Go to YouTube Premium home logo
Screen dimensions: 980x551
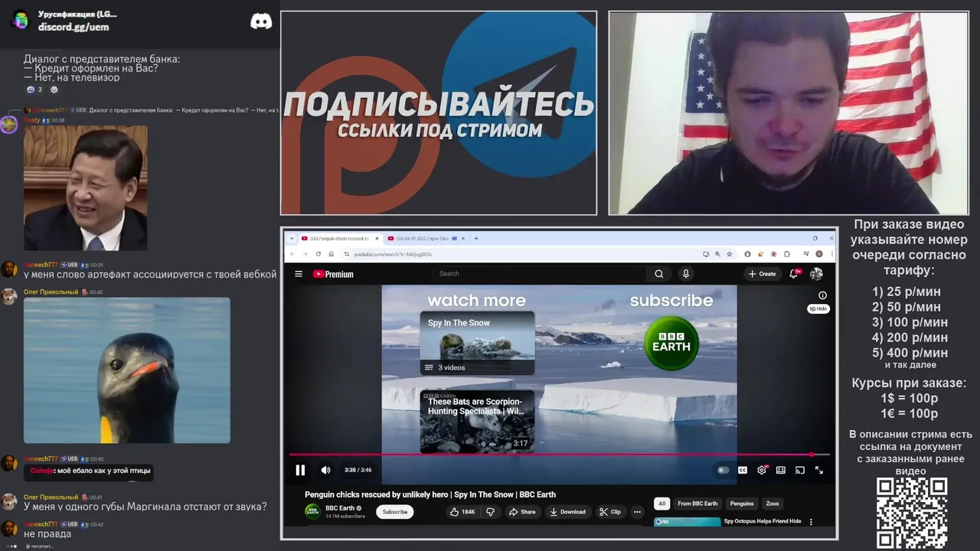[334, 274]
